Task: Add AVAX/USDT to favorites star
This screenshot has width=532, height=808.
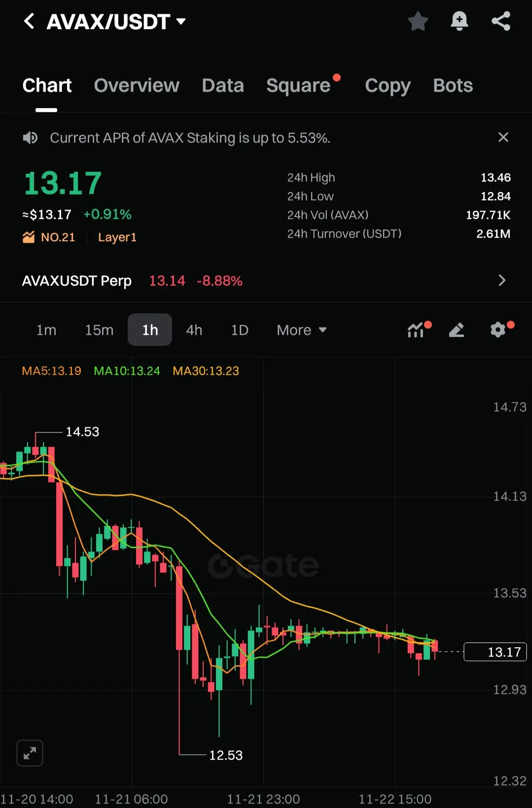Action: [x=418, y=21]
